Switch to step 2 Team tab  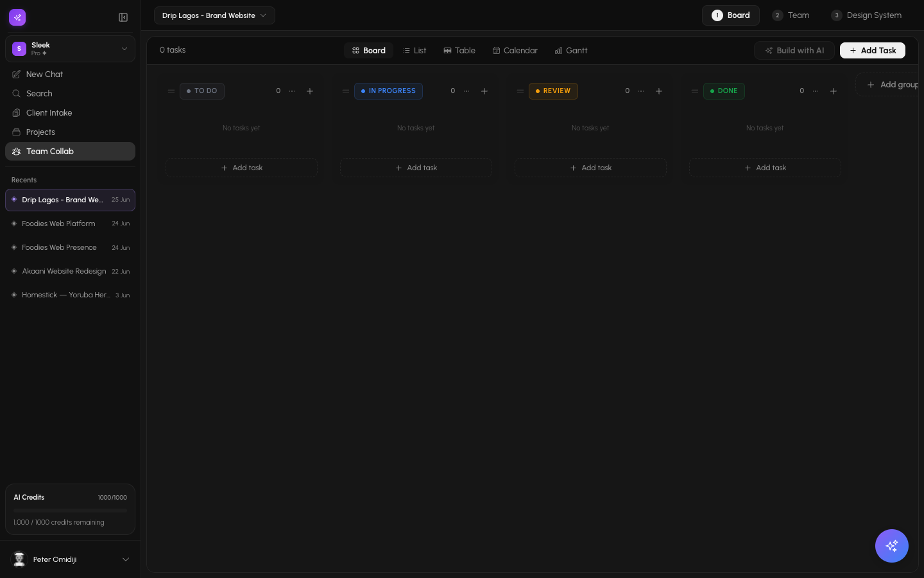click(791, 15)
